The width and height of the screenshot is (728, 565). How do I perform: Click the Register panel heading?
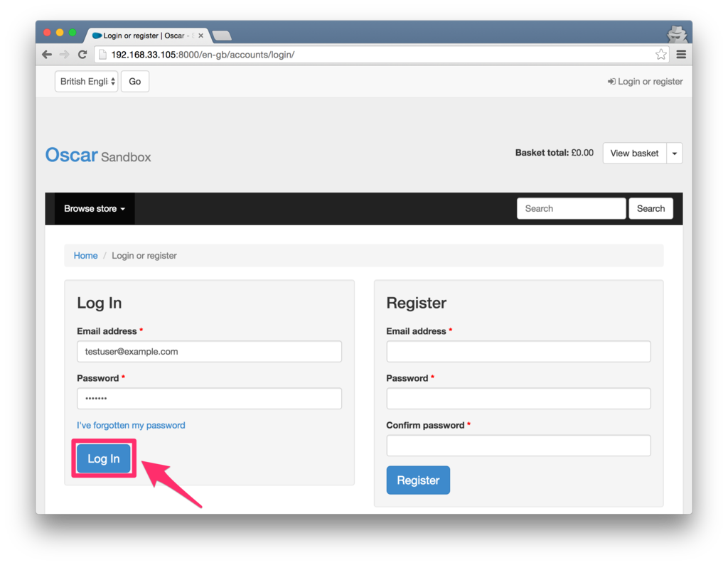416,303
